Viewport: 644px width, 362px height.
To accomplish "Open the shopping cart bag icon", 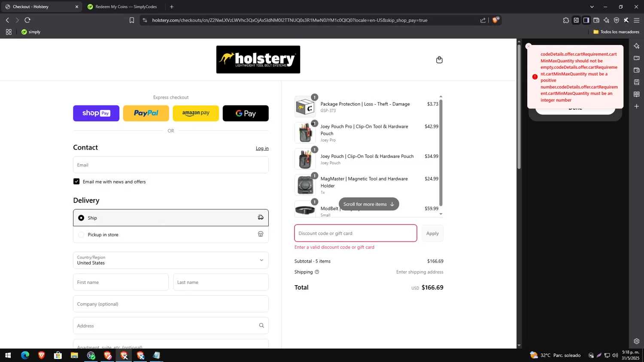I will coord(439,60).
